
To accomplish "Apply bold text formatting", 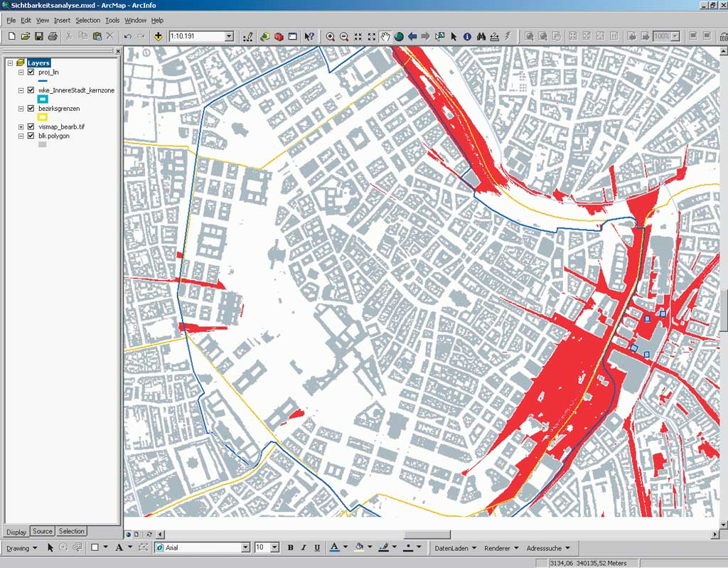I will click(290, 547).
